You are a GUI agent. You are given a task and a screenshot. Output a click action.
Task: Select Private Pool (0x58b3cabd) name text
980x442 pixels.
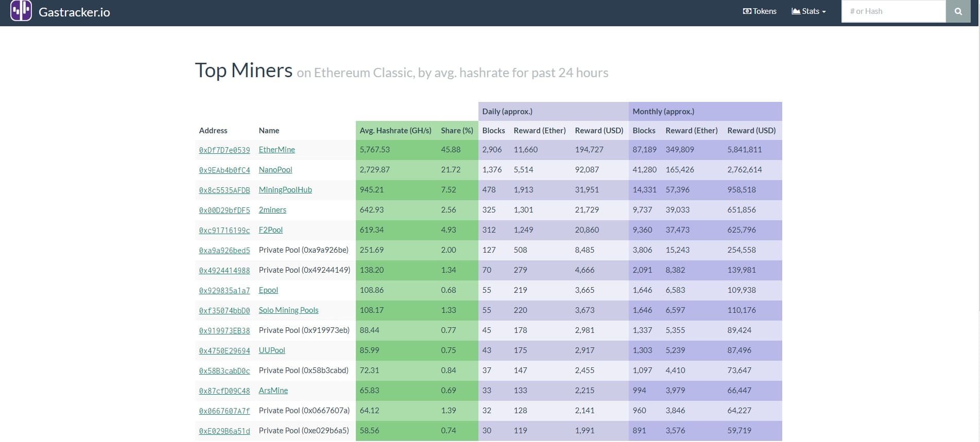pyautogui.click(x=303, y=370)
